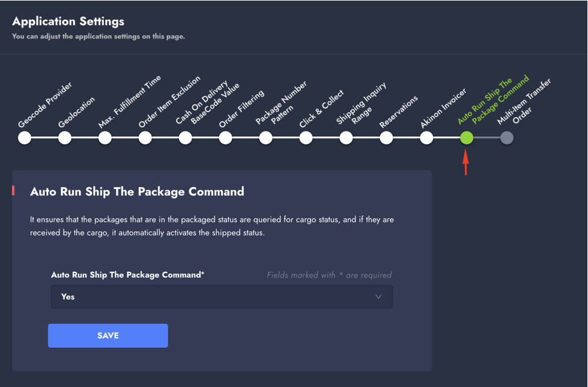Click the green Auto Run Ship step dot
The image size is (588, 387).
tap(467, 138)
